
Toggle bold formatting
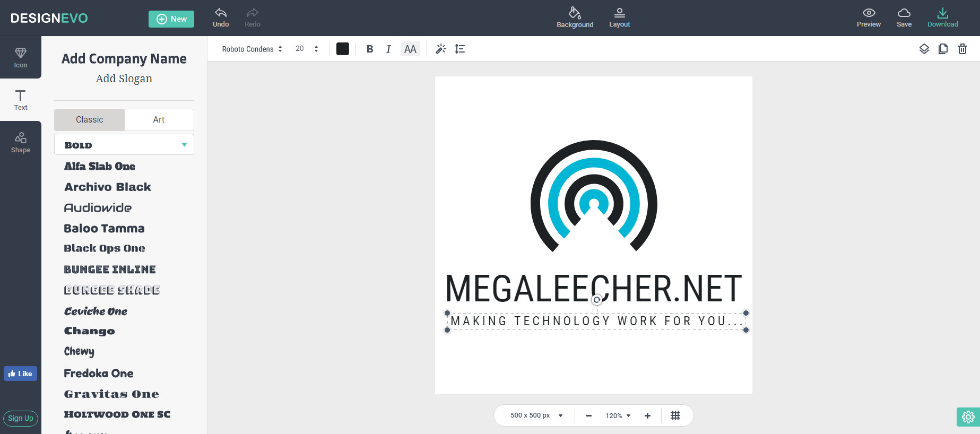tap(370, 49)
